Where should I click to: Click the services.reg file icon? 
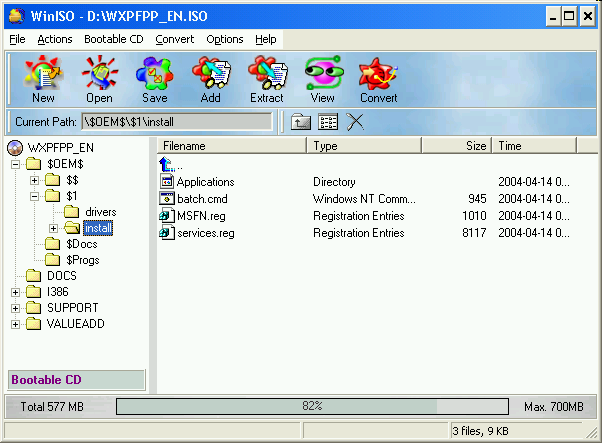click(167, 233)
